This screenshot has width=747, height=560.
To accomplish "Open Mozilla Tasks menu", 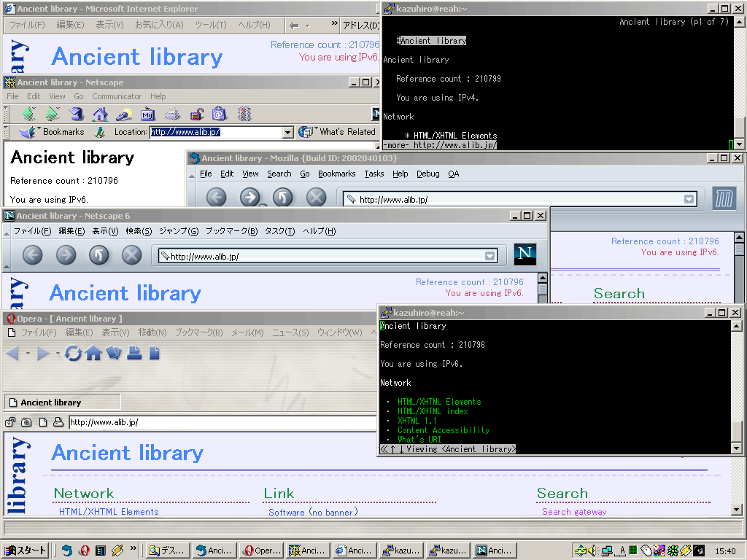I will [x=374, y=174].
